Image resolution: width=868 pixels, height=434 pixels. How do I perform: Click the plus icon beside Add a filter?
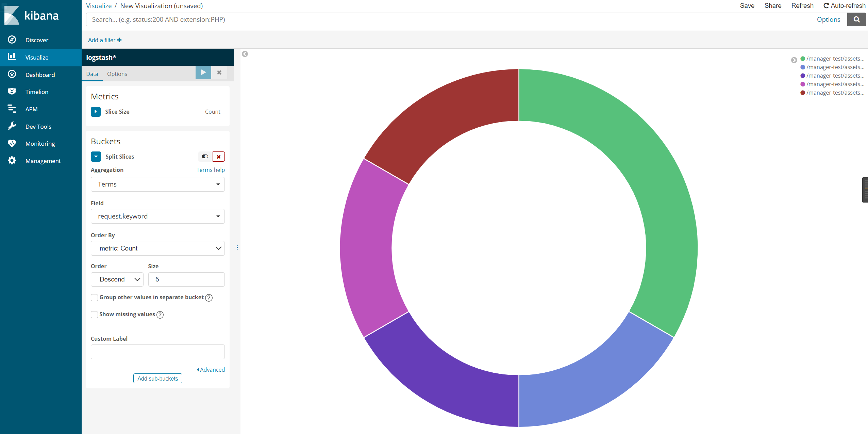tap(119, 40)
